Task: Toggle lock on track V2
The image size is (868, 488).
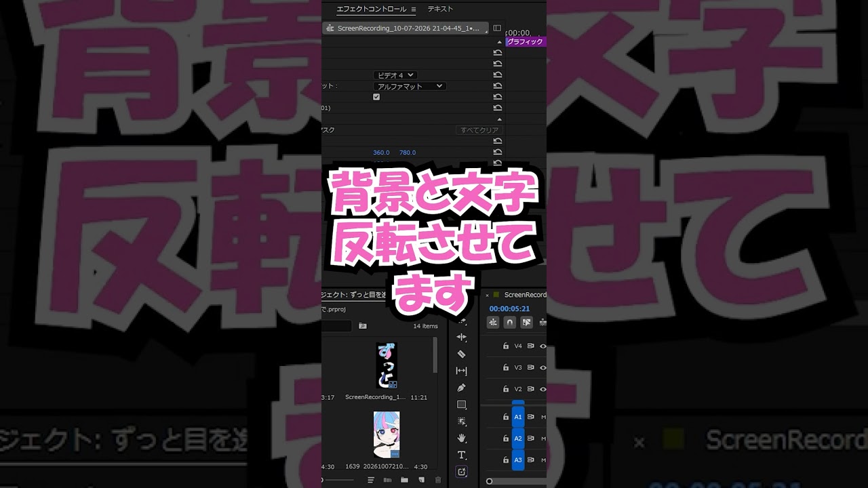Action: (x=506, y=389)
